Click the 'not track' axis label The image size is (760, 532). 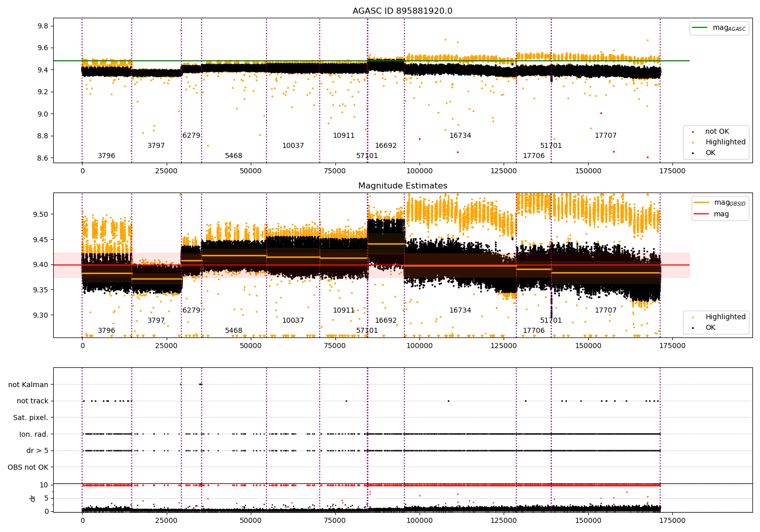(32, 401)
